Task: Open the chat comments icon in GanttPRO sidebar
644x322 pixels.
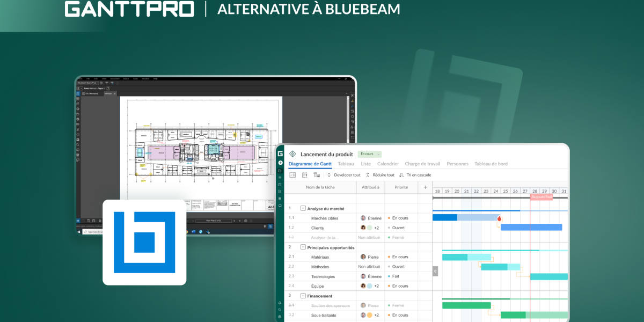Action: 280,206
